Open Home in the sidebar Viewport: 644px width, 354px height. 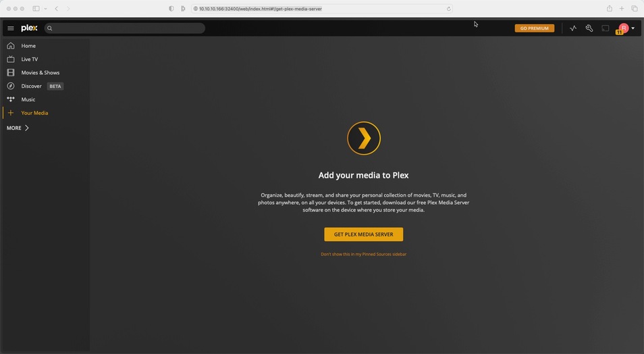pyautogui.click(x=28, y=46)
